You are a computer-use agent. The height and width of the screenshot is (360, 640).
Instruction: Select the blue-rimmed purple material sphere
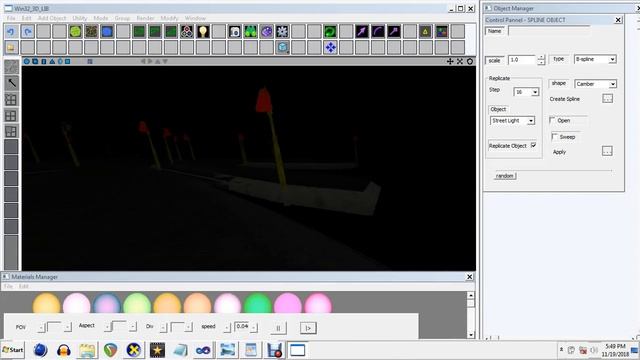(107, 304)
